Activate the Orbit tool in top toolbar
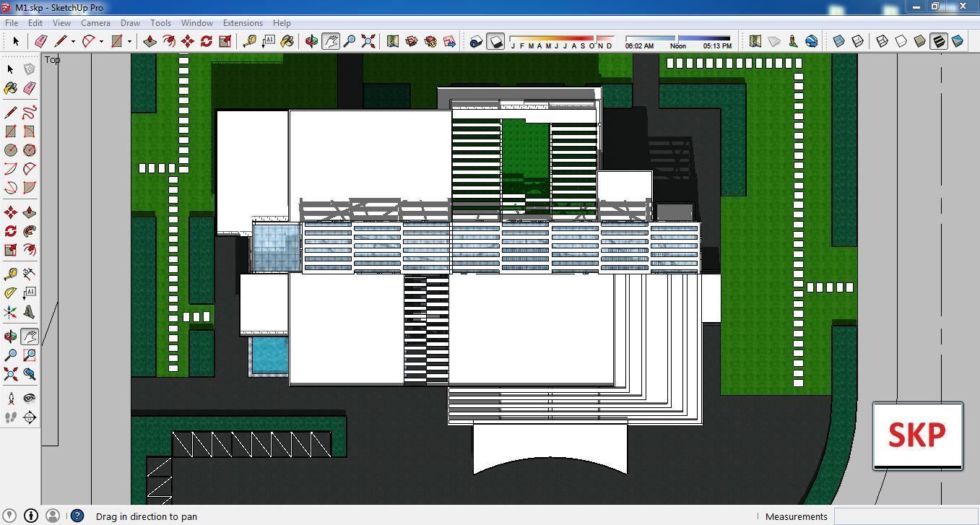This screenshot has width=980, height=525. (x=311, y=41)
